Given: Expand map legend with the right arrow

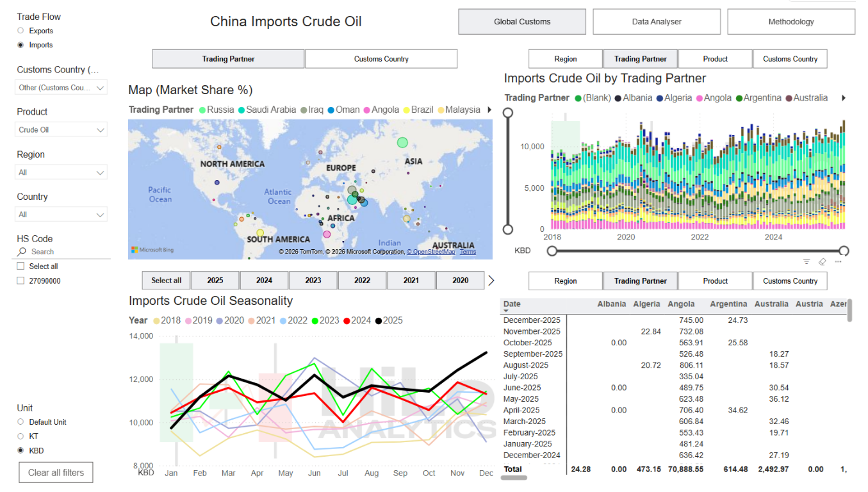Looking at the screenshot, I should tap(489, 110).
